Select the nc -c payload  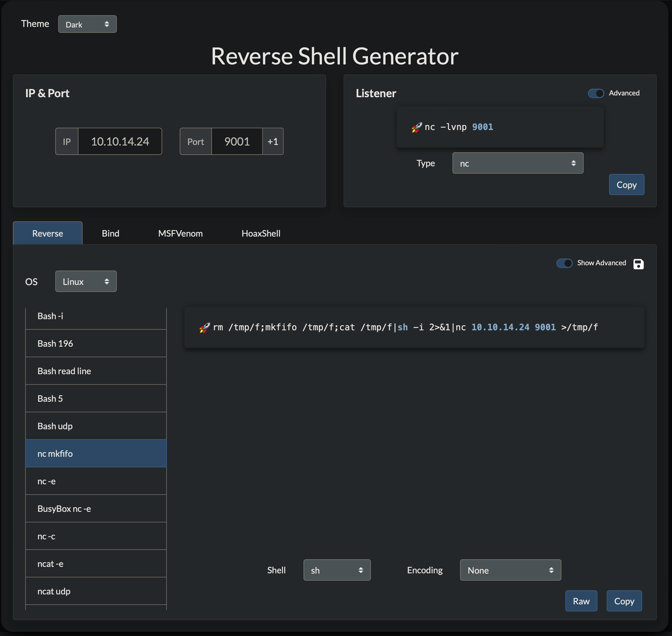[x=96, y=536]
